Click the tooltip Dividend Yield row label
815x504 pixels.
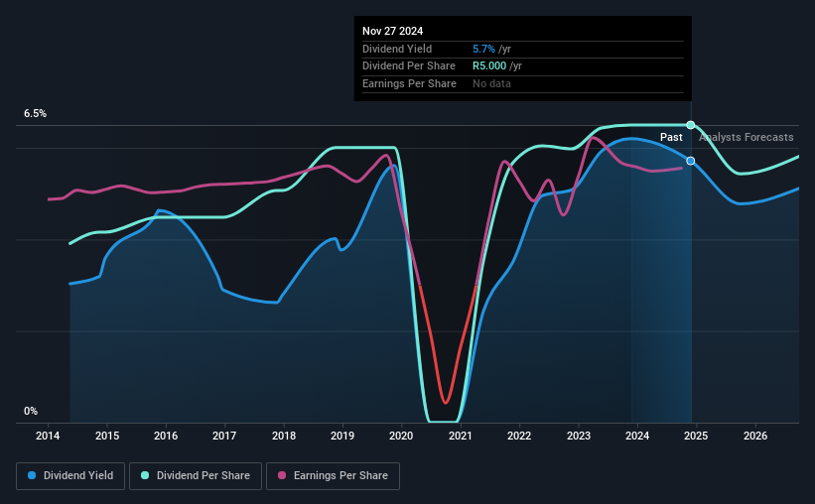(397, 49)
